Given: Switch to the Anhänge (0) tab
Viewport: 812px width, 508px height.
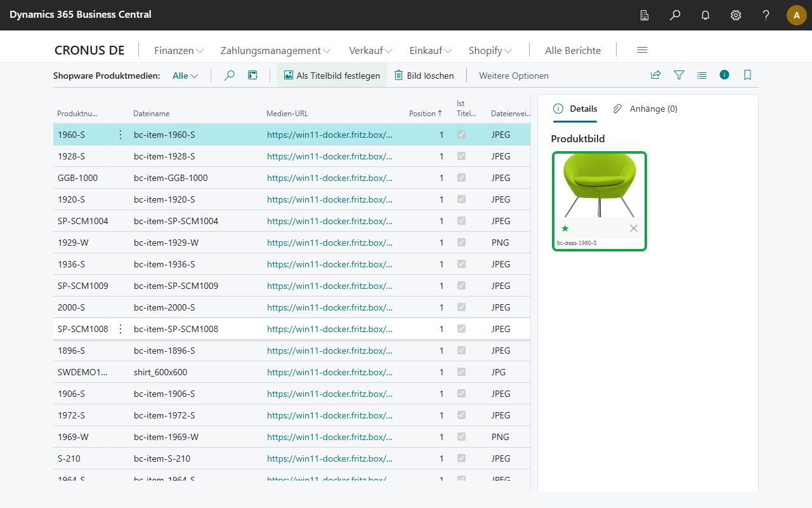Looking at the screenshot, I should [645, 109].
